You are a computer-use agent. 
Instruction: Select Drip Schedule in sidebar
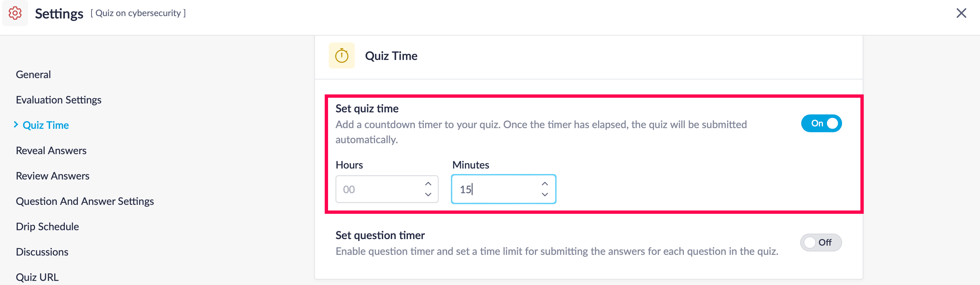pyautogui.click(x=47, y=227)
